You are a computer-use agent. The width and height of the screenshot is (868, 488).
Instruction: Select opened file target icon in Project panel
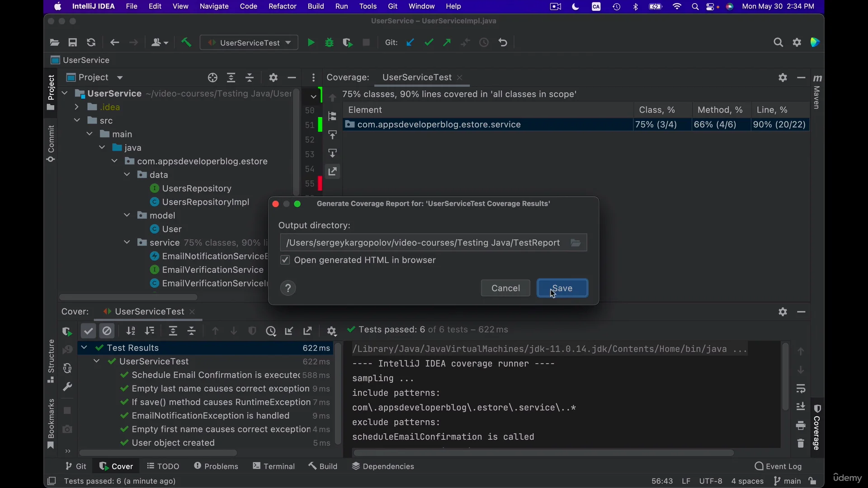tap(212, 78)
